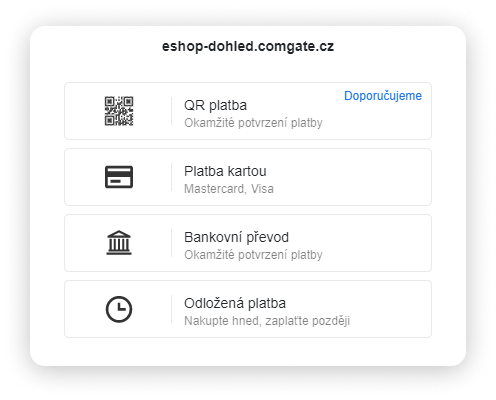Click the Odložená platba title text
496x400 pixels.
[x=235, y=303]
